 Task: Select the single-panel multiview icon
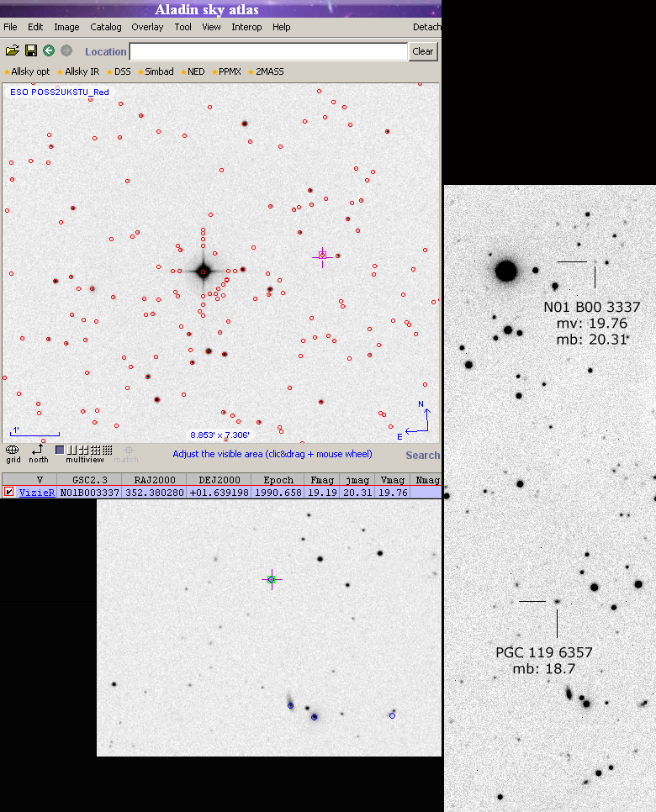point(60,450)
